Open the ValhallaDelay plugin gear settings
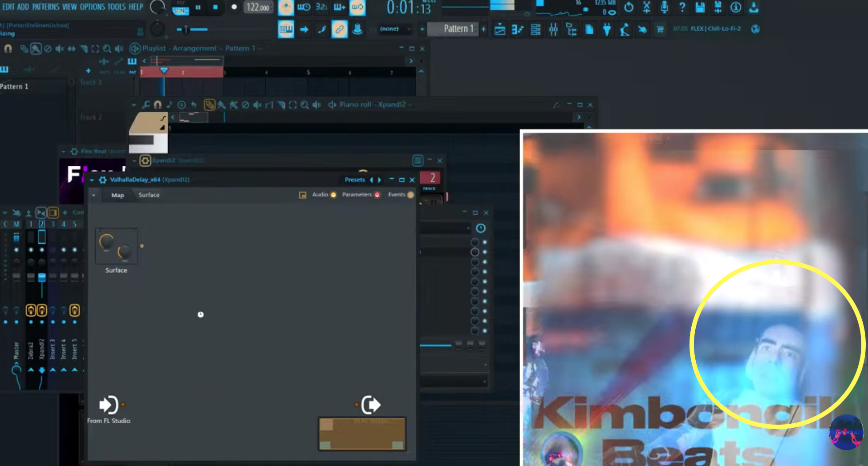 tap(102, 180)
